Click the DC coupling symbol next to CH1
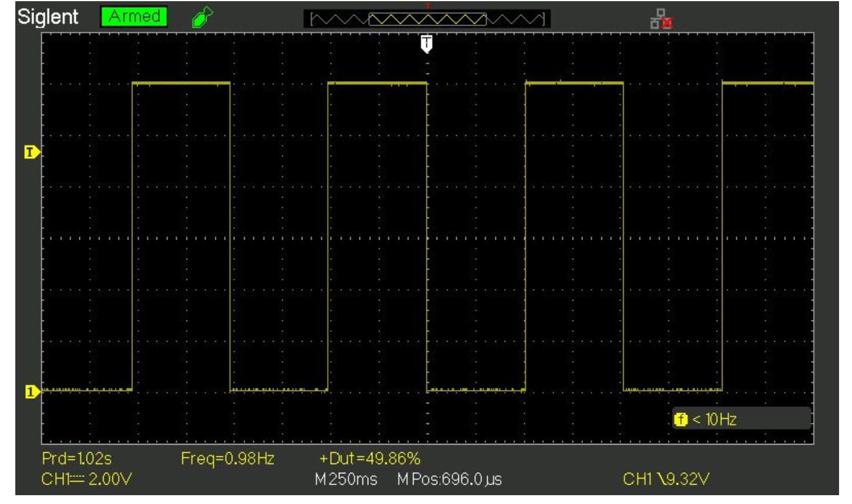 tap(78, 479)
